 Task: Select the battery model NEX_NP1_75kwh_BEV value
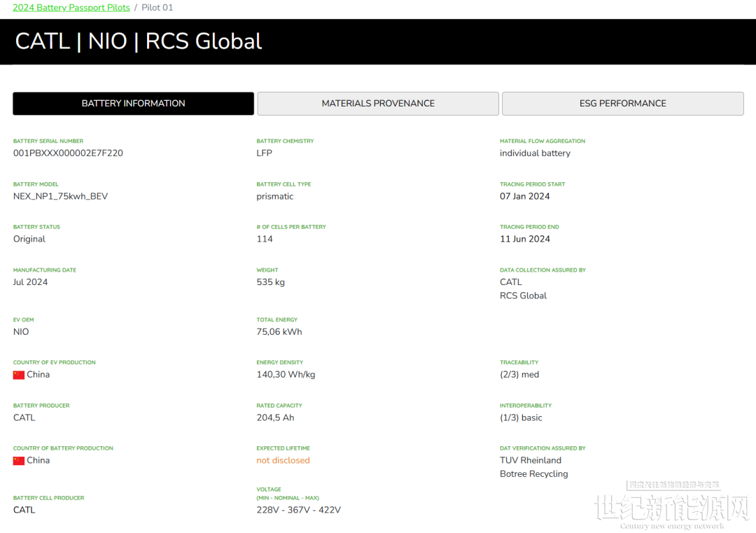click(x=60, y=197)
